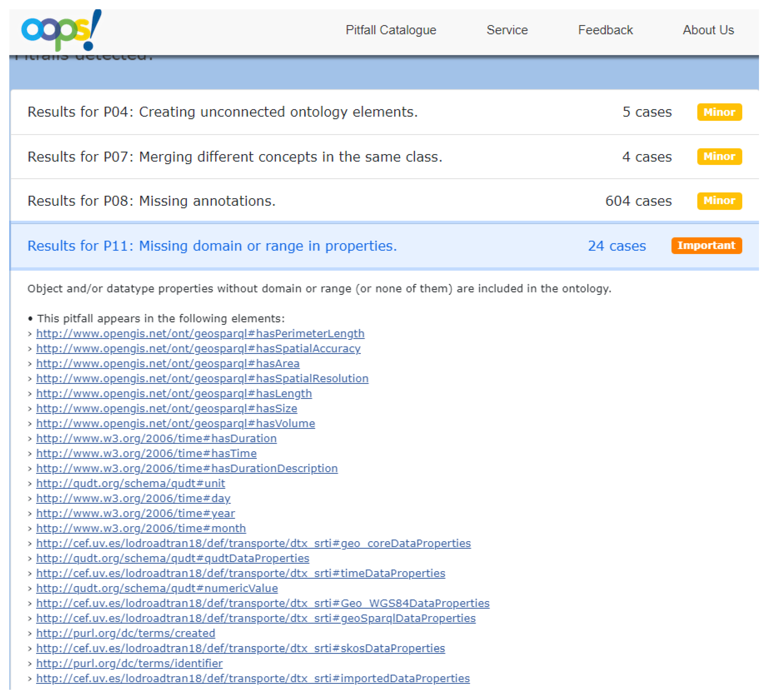Open the geosparql#hasSpatialResolution link
Screen dimensions: 769x700
(x=202, y=379)
